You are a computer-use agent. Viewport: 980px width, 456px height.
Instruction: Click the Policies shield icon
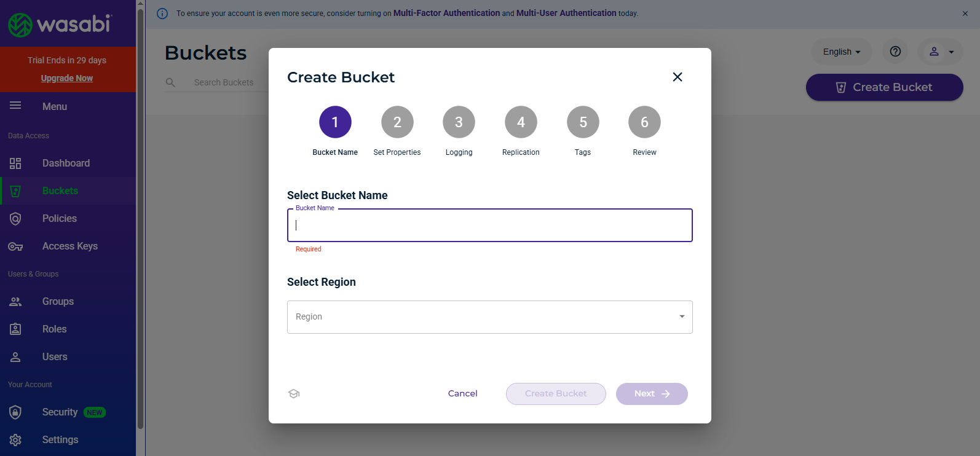click(15, 219)
